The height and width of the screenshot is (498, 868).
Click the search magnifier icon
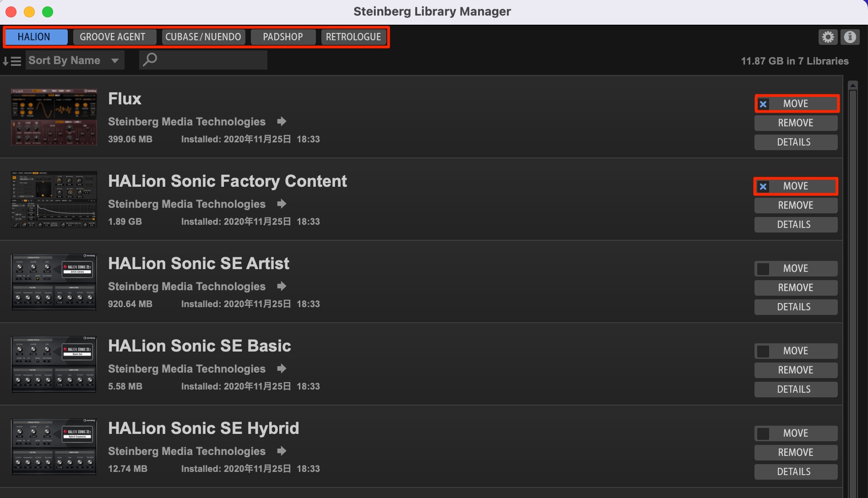(x=150, y=60)
